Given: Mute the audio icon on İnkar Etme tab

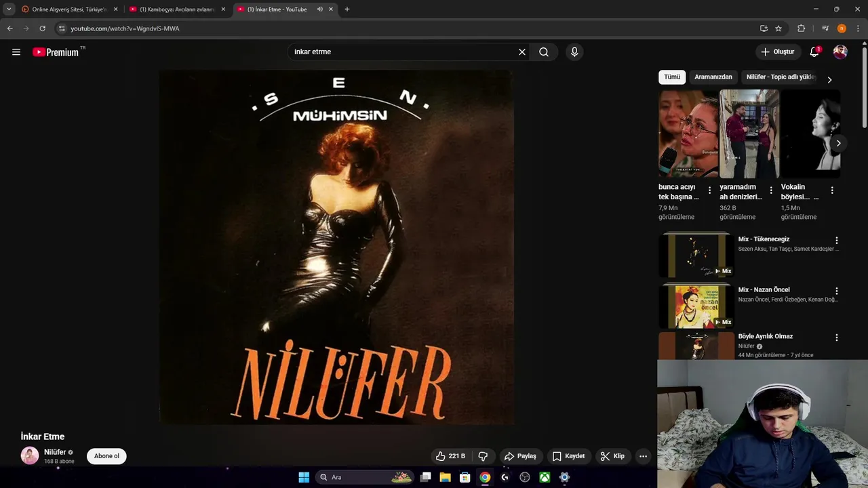Looking at the screenshot, I should coord(319,9).
